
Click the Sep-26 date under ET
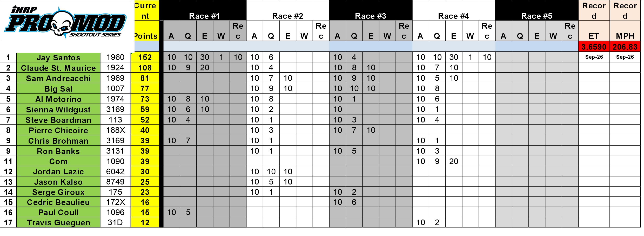point(594,57)
